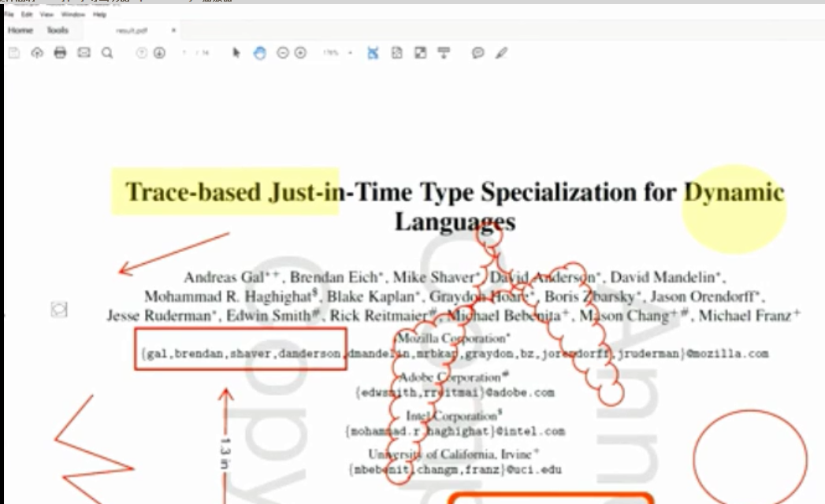Viewport: 825px width, 504px height.
Task: Open the Fill & Sign pen tool
Action: point(500,53)
